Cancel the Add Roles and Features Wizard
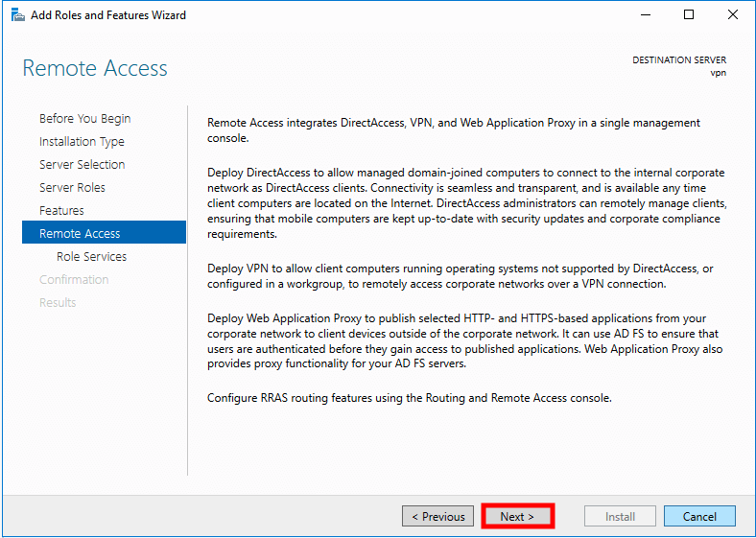756x538 pixels. pos(699,517)
